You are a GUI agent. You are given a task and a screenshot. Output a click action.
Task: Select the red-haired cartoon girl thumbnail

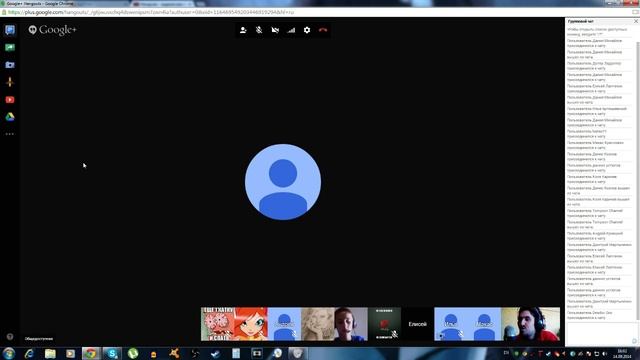coord(251,324)
